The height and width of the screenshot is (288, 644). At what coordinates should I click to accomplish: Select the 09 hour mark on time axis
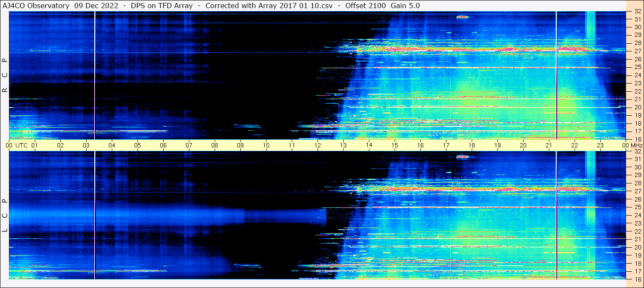240,145
